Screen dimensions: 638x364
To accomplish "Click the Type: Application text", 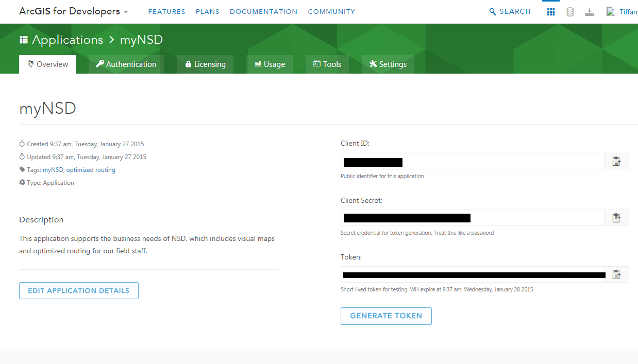I will pos(51,183).
